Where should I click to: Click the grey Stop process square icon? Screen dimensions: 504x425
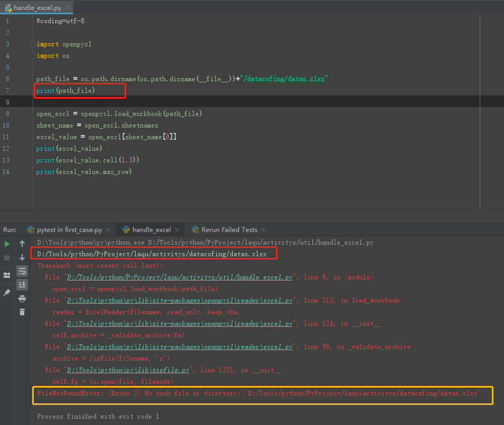point(7,258)
